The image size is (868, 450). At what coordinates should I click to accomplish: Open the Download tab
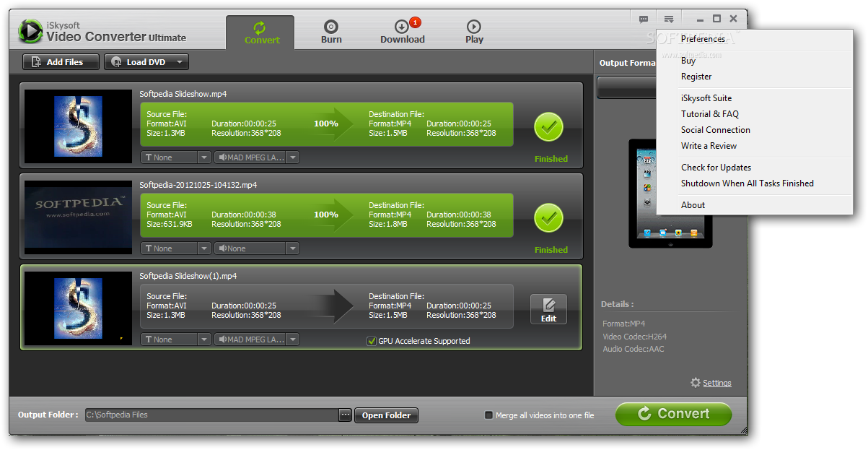pyautogui.click(x=402, y=33)
